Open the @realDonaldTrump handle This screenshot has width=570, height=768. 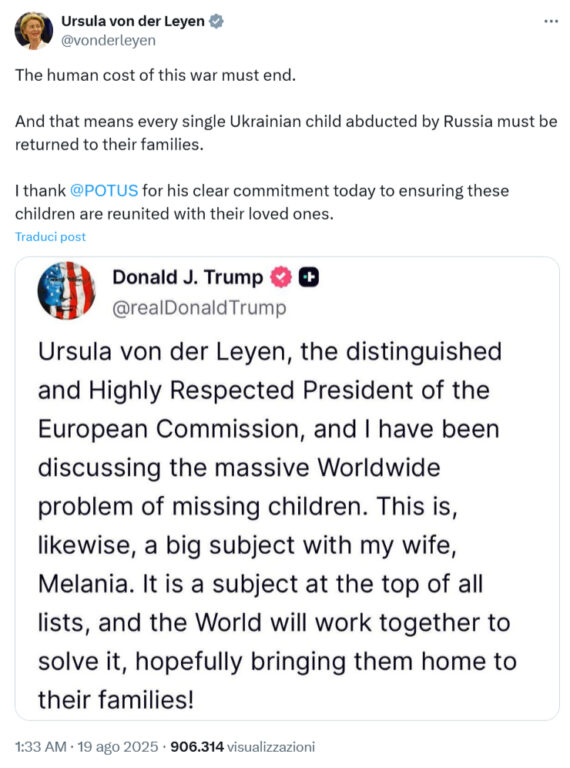point(199,308)
